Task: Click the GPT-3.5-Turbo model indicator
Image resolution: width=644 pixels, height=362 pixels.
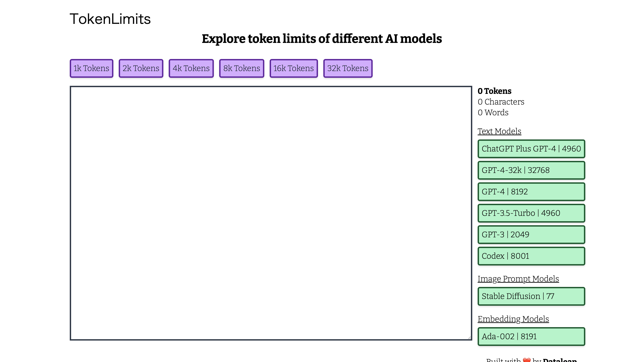Action: pyautogui.click(x=531, y=213)
